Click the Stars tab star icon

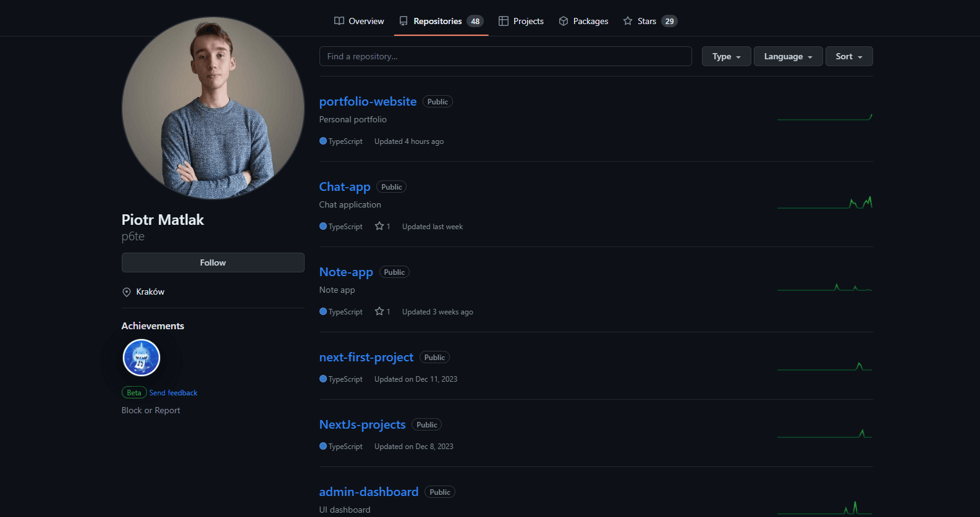628,21
